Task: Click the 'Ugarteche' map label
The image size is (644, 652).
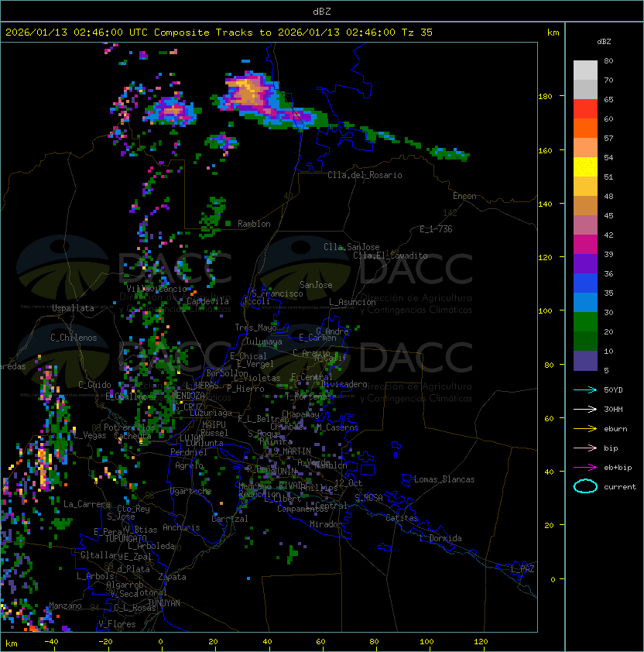Action: click(x=191, y=491)
